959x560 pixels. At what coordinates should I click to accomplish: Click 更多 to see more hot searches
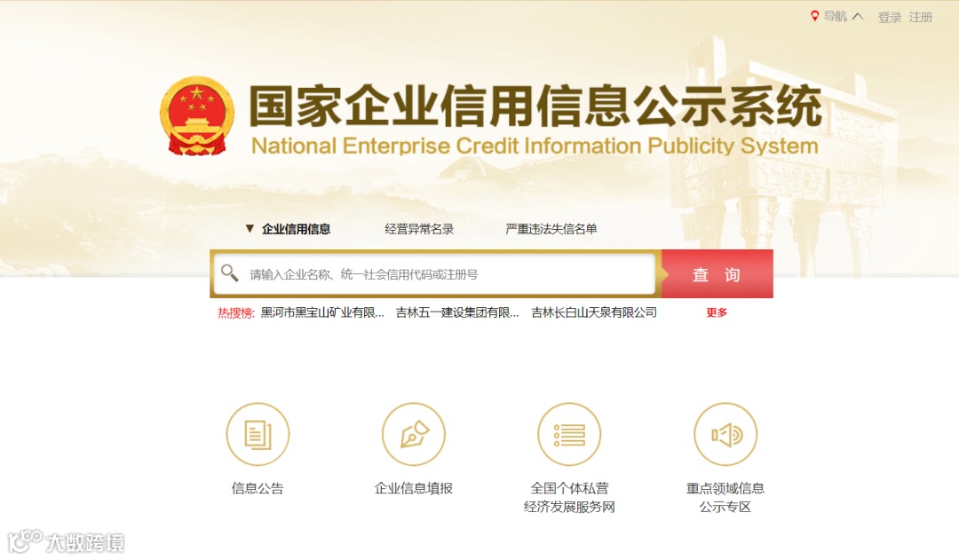[717, 312]
